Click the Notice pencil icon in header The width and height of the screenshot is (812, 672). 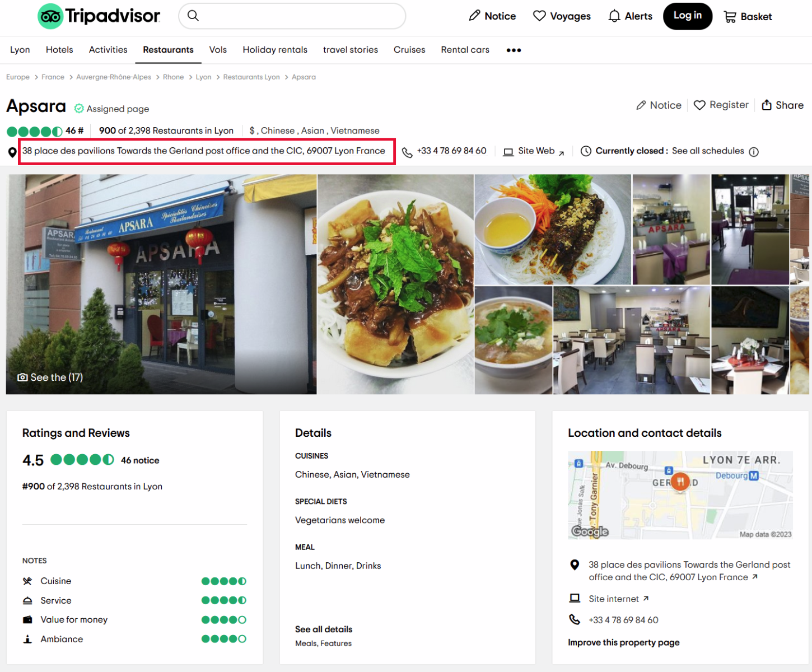point(475,16)
